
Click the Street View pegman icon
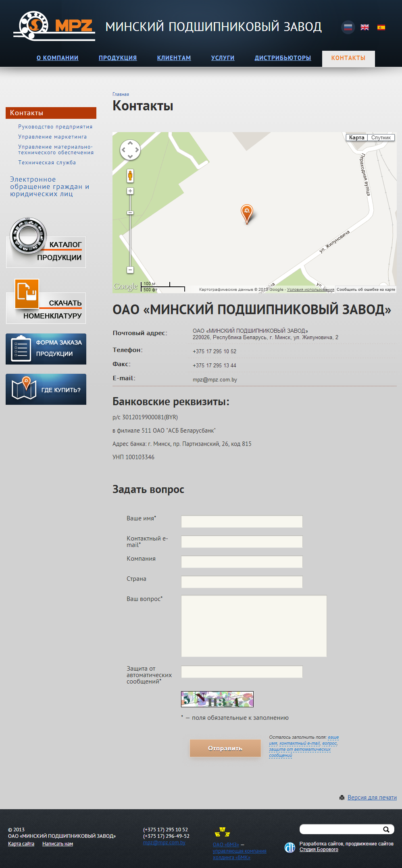pyautogui.click(x=130, y=176)
